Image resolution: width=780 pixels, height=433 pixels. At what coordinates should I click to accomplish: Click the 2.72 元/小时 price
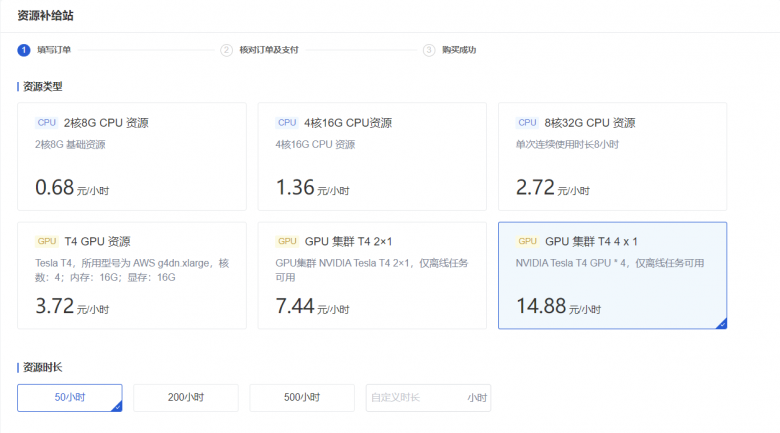pyautogui.click(x=553, y=188)
